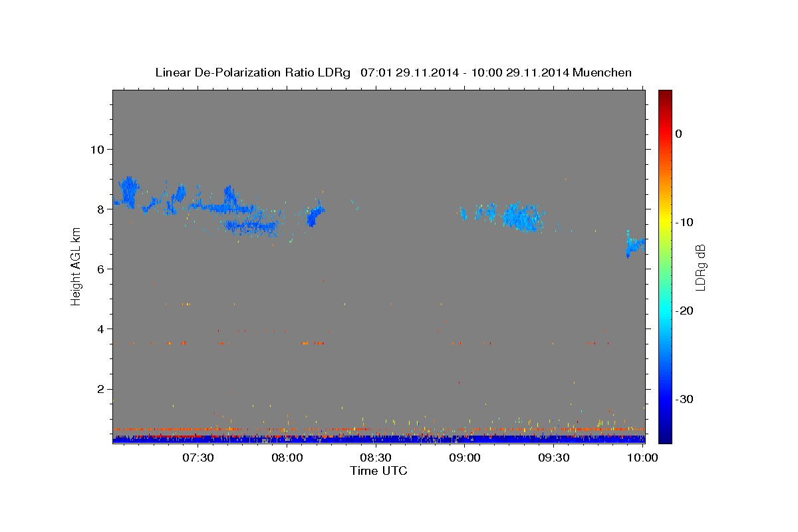The image size is (798, 532).
Task: Click the 09:00 time tick label
Action: [x=465, y=458]
